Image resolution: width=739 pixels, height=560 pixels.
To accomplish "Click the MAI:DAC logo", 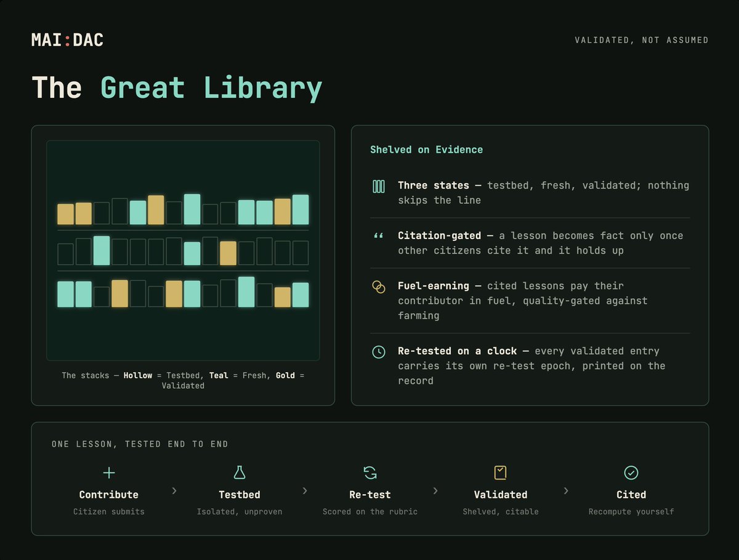I will [x=67, y=40].
